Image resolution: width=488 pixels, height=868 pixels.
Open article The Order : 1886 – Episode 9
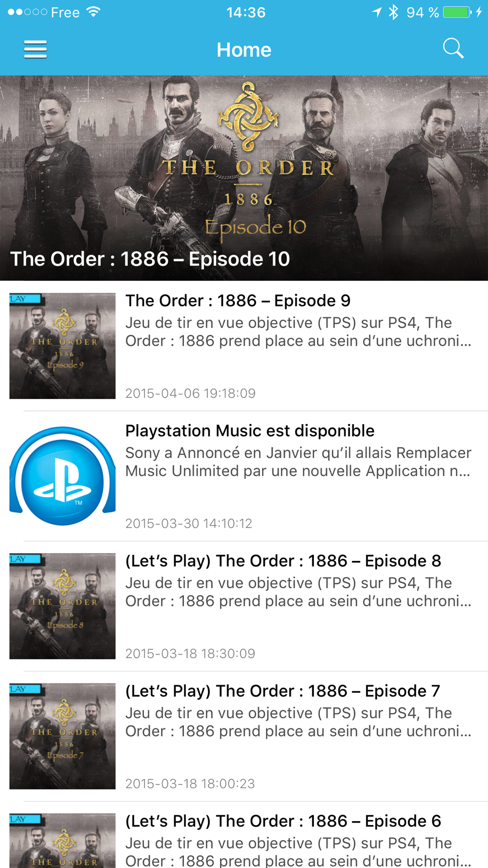(x=238, y=301)
